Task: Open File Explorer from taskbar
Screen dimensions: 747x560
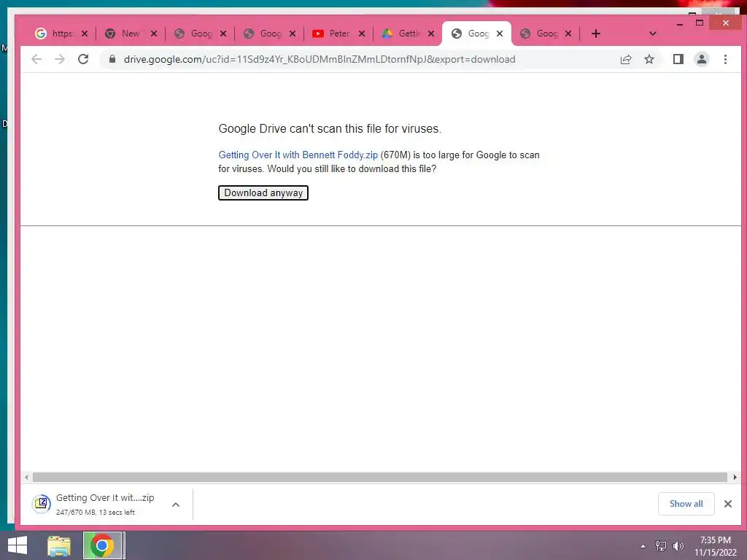Action: (x=59, y=545)
